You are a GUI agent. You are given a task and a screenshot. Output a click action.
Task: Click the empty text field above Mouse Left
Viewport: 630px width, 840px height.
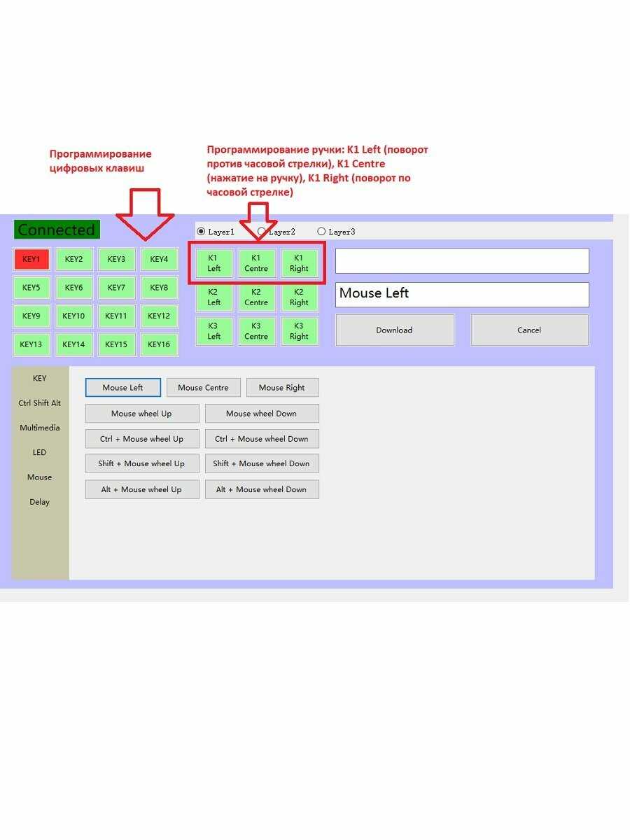462,261
